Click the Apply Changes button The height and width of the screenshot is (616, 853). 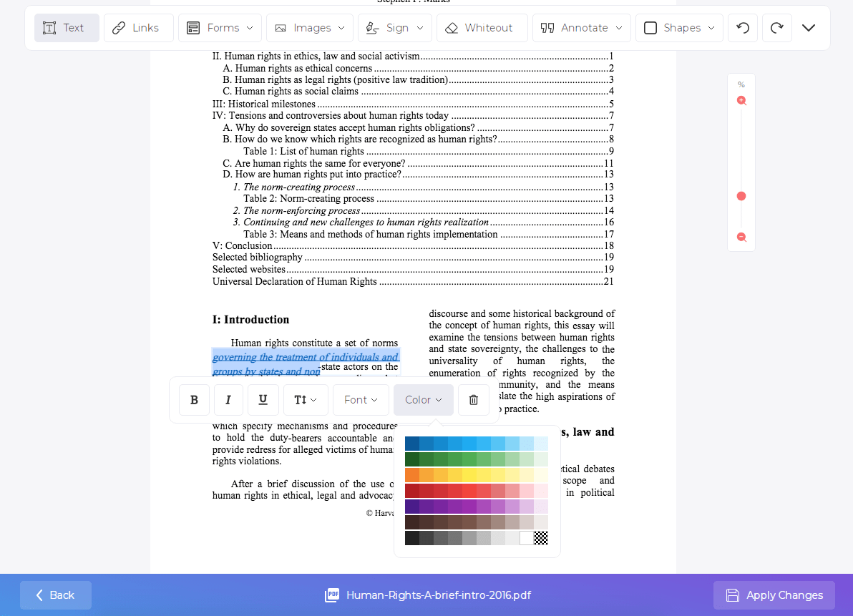click(774, 595)
